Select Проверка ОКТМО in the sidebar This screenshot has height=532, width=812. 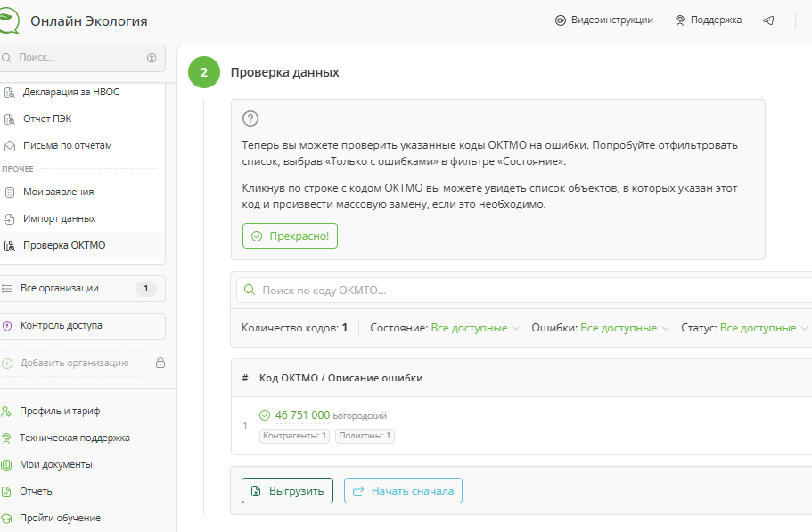tap(64, 245)
